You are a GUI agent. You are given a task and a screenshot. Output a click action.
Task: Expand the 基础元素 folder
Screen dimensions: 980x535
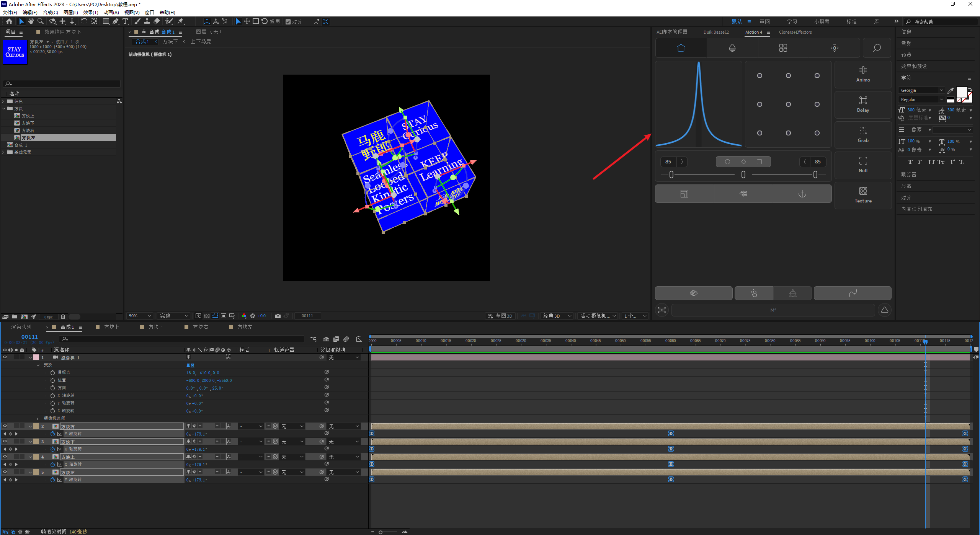click(x=3, y=152)
